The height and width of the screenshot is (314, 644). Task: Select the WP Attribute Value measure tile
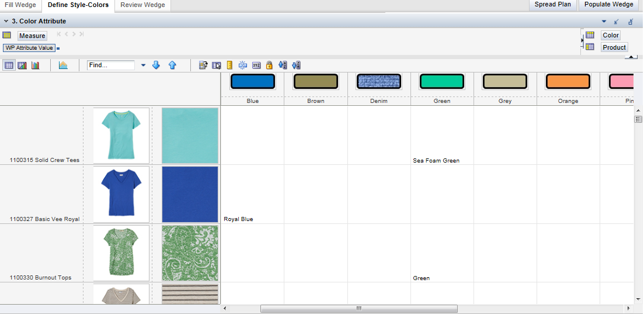click(29, 48)
